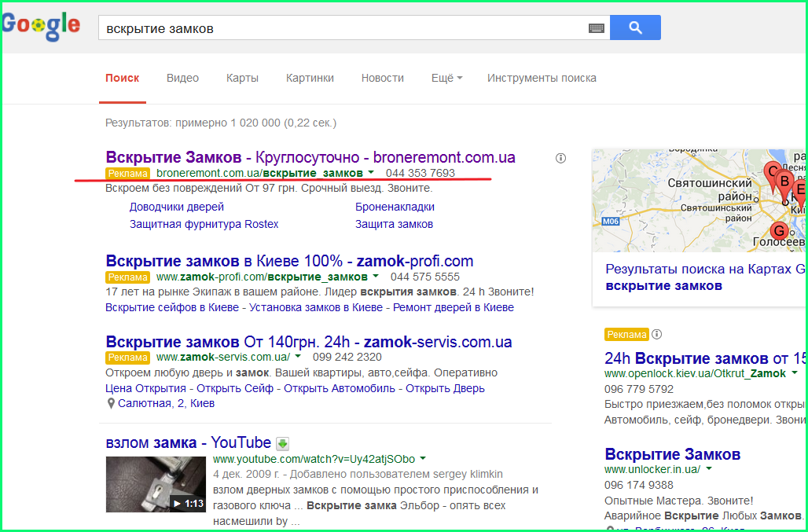The height and width of the screenshot is (532, 808).
Task: Open the on-screen keyboard icon
Action: click(597, 28)
